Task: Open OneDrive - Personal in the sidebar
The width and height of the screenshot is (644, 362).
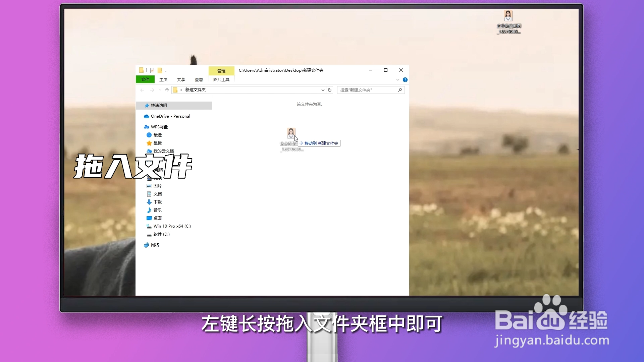Action: pos(170,116)
